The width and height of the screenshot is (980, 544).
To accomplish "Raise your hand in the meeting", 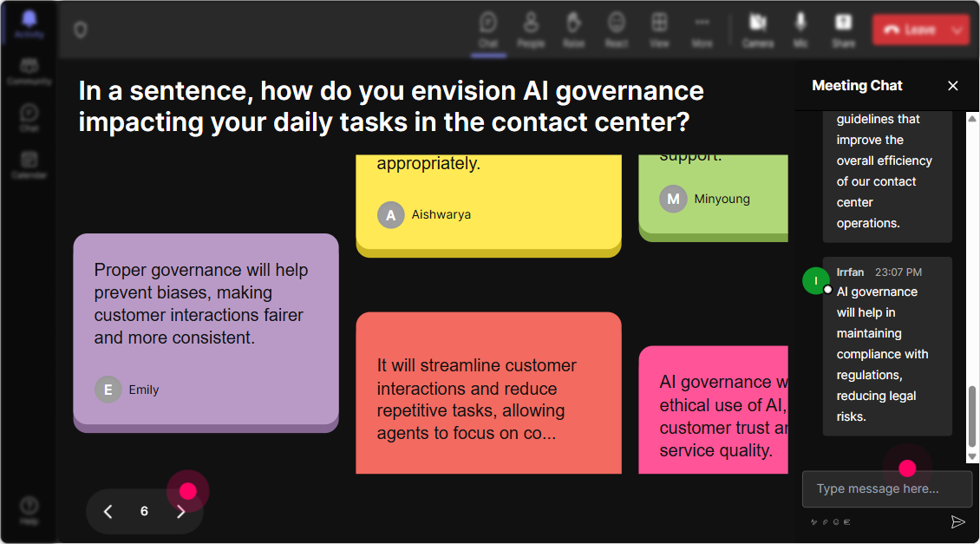I will tap(573, 29).
